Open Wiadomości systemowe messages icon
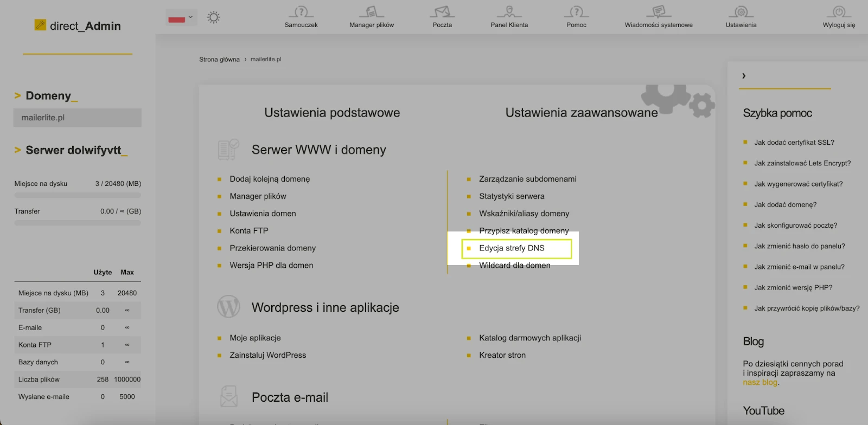The width and height of the screenshot is (868, 425). coord(658,12)
